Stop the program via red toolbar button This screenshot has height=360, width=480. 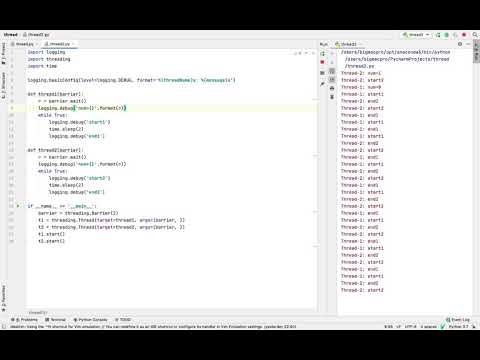(x=464, y=35)
